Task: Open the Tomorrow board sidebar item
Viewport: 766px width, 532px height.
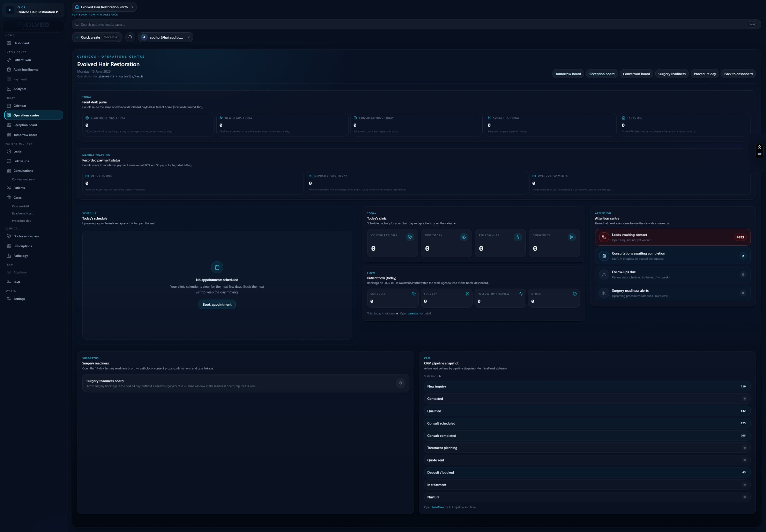Action: [34, 135]
